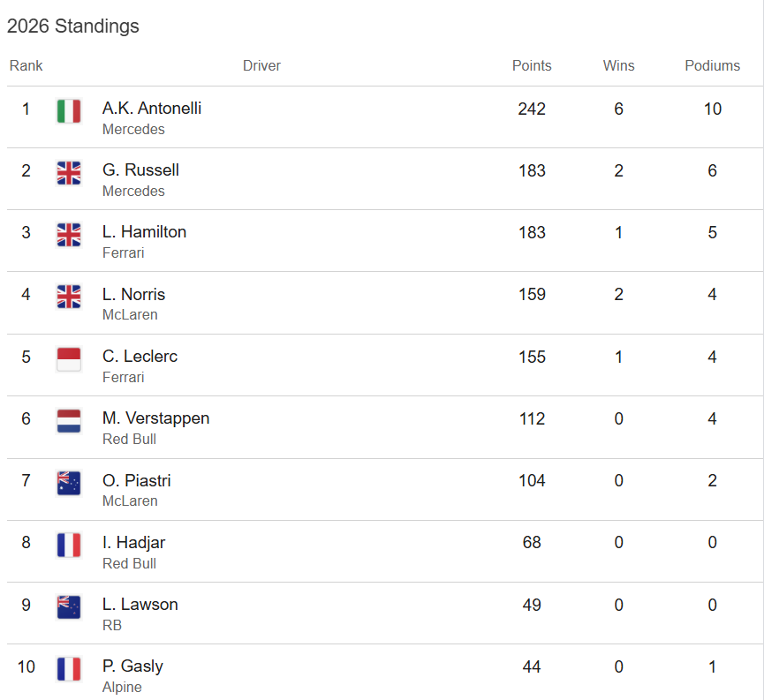Click the UK flag next to L. Norris
This screenshot has width=764, height=700.
(x=69, y=297)
